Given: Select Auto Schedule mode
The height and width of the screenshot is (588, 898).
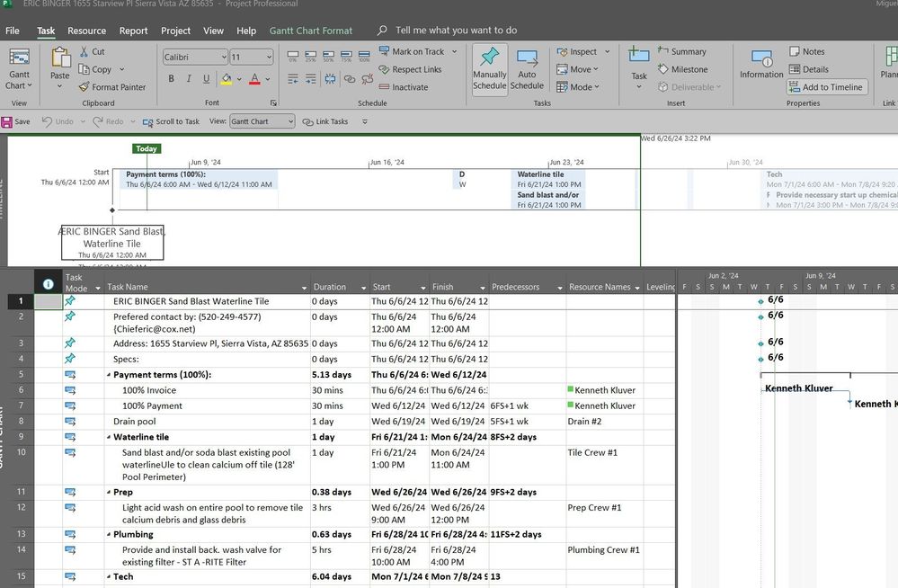Looking at the screenshot, I should tap(527, 68).
